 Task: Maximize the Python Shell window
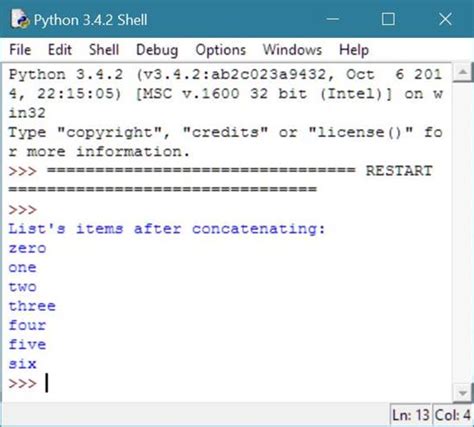pyautogui.click(x=388, y=19)
